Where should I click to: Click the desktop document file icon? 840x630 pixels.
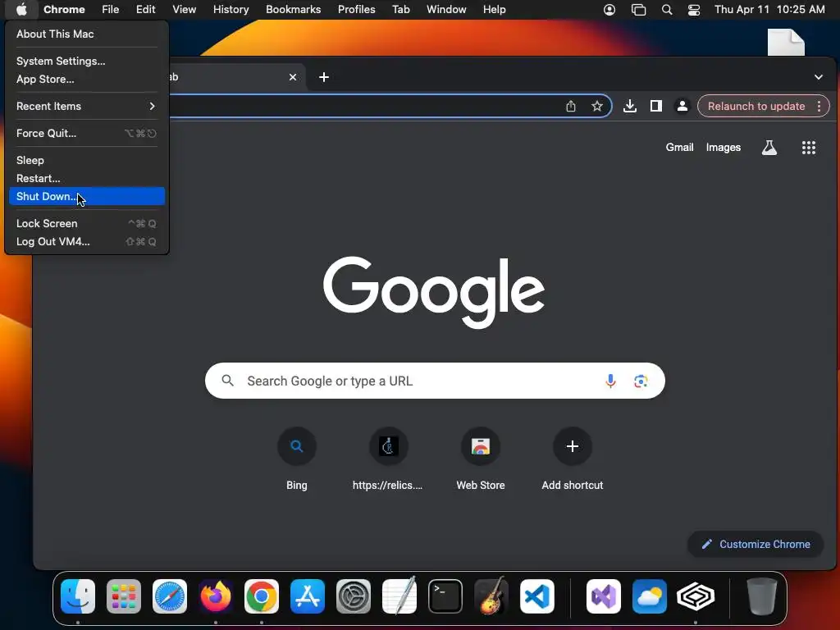click(786, 43)
